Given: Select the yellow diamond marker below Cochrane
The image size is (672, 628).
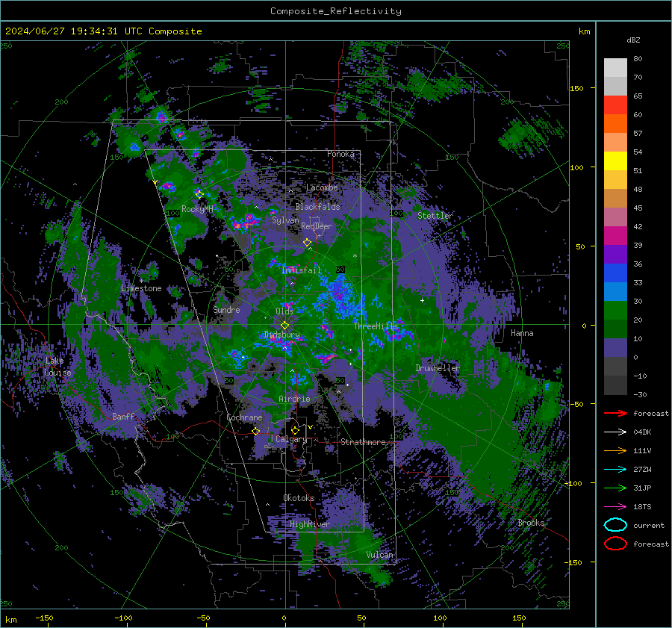Looking at the screenshot, I should coord(256,431).
